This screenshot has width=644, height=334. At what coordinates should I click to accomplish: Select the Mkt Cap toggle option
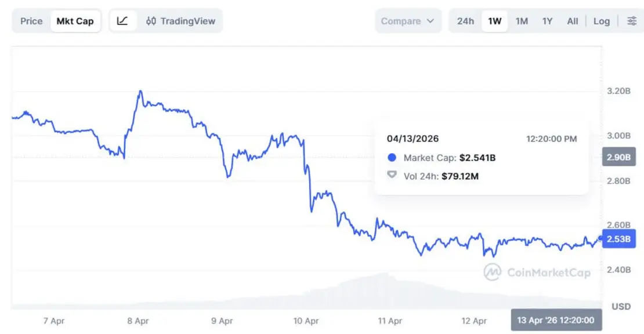pyautogui.click(x=75, y=21)
